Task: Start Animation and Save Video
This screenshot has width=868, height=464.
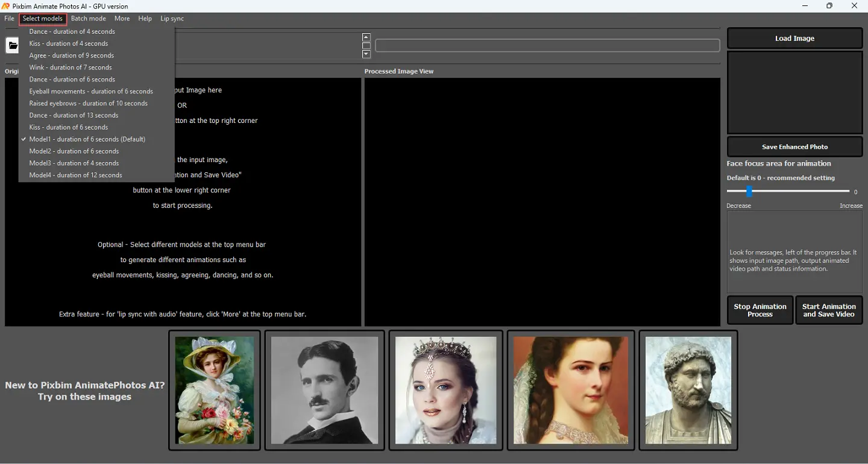Action: coord(829,310)
